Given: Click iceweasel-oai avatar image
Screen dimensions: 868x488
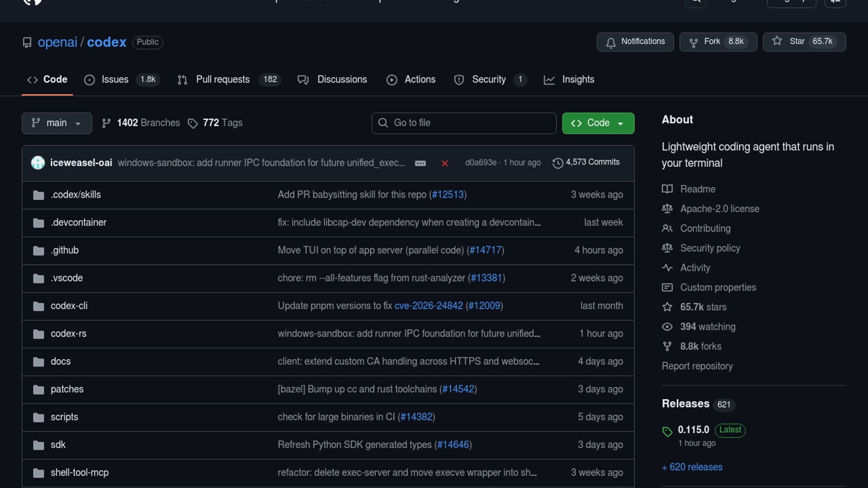Looking at the screenshot, I should pos(38,163).
